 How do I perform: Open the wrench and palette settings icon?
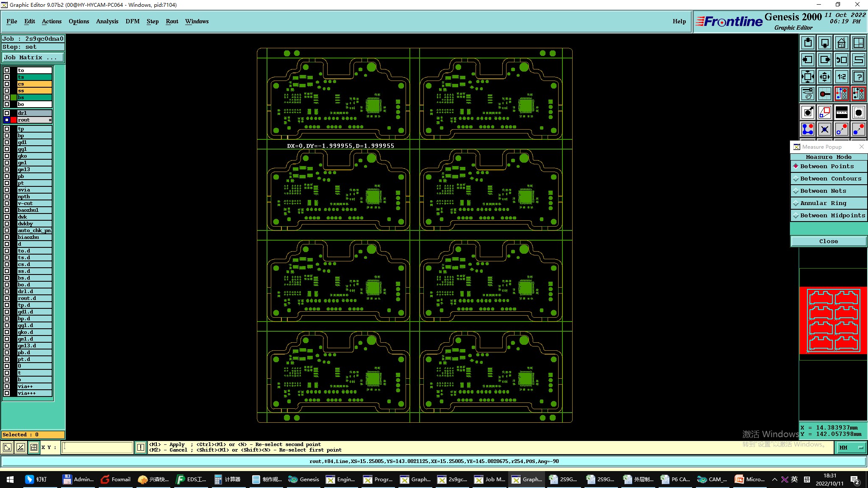click(x=808, y=94)
